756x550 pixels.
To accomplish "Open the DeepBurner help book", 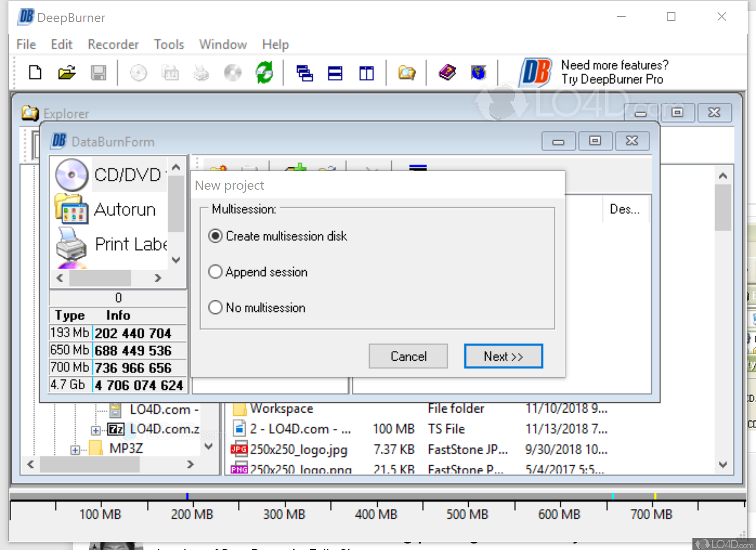I will coord(448,72).
